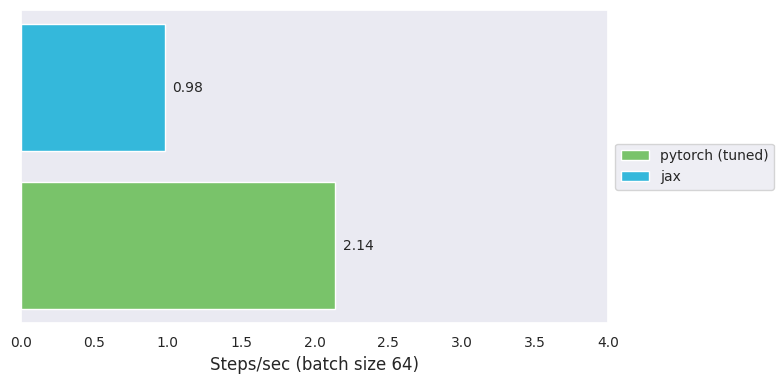The image size is (784, 384).
Task: Click the 1.5 axis tick label
Action: point(241,342)
